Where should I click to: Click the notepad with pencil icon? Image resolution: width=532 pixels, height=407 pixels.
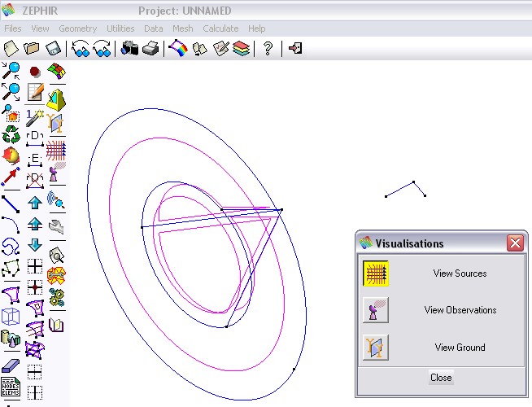(x=35, y=92)
